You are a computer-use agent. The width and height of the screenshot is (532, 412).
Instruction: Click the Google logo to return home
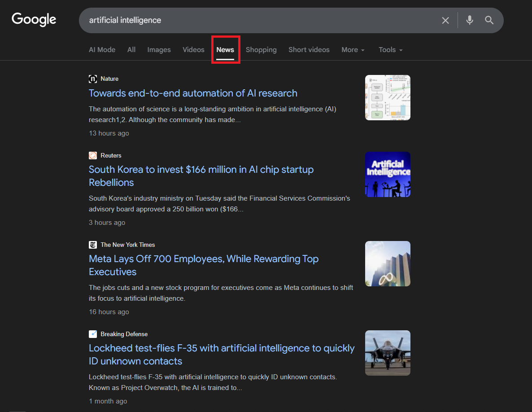point(34,19)
